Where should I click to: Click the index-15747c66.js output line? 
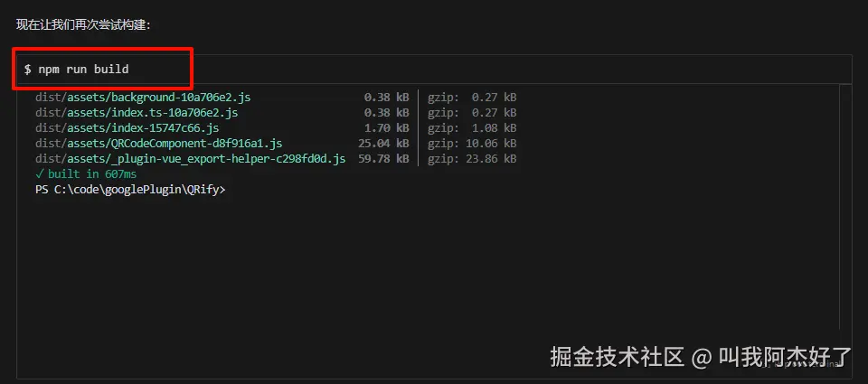127,128
